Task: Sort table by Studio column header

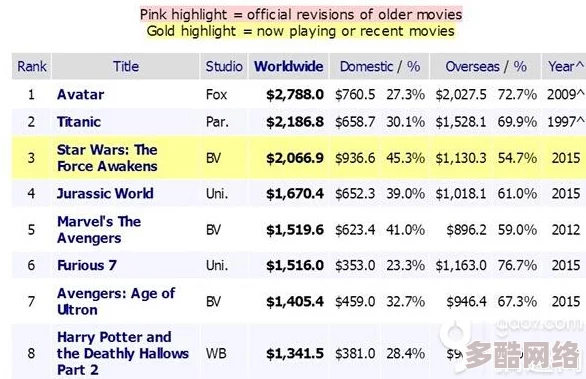Action: point(224,67)
